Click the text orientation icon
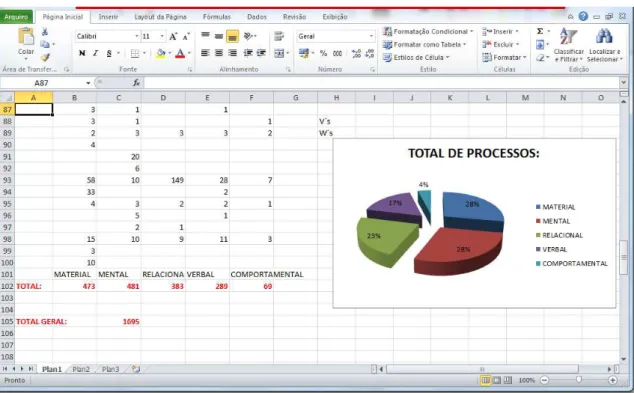The width and height of the screenshot is (634, 393). (249, 36)
